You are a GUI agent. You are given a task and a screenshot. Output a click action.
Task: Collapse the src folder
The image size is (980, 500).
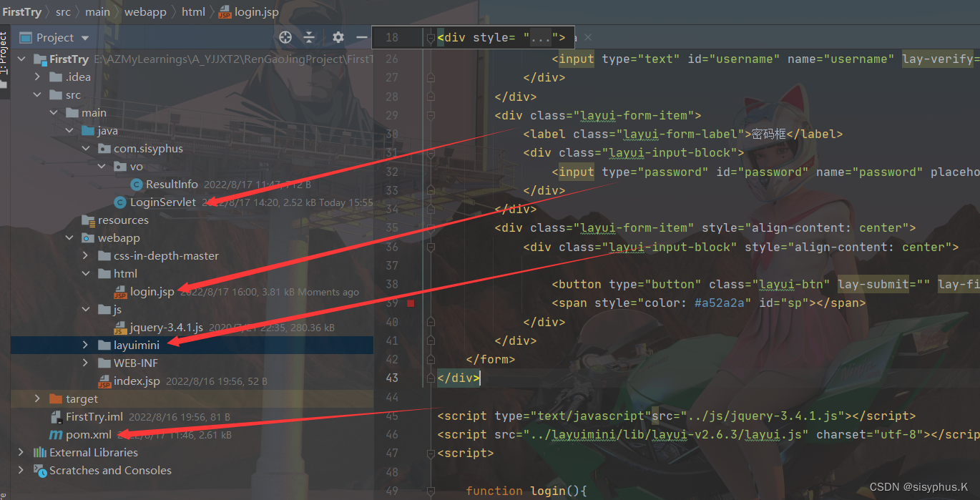[x=37, y=95]
